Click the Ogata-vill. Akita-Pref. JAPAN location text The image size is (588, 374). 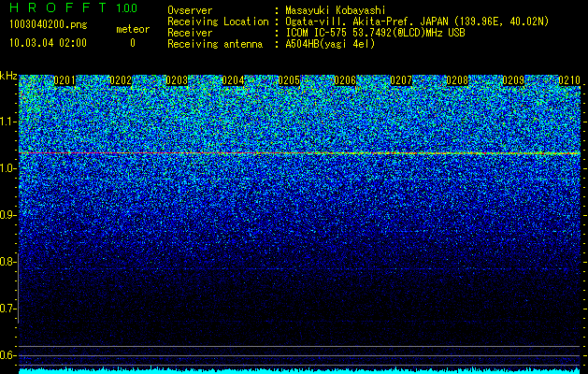[x=417, y=22]
